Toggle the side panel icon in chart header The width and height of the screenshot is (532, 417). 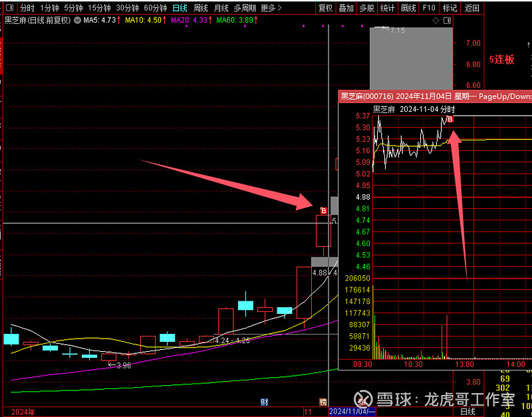pyautogui.click(x=447, y=21)
